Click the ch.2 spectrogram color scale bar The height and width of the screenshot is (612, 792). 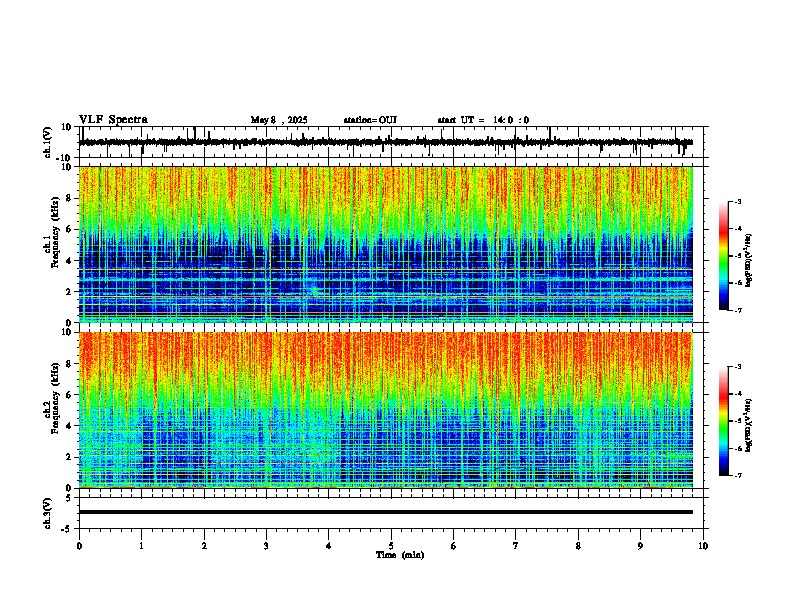coord(724,421)
